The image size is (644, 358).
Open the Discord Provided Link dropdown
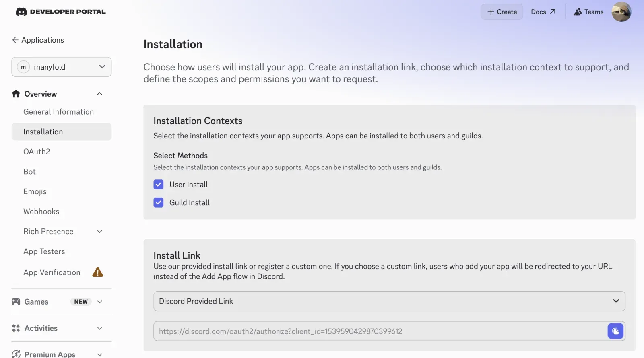[x=389, y=301]
